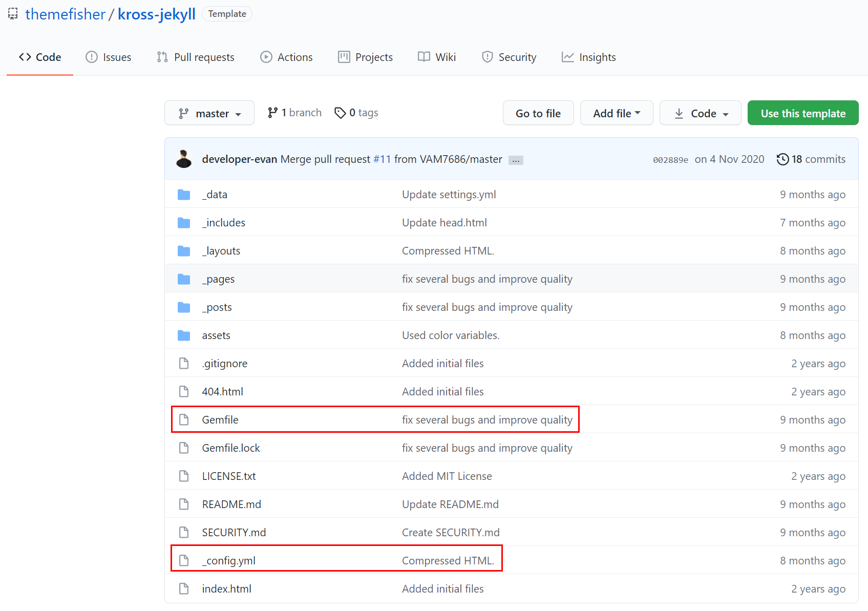Open the Wiki tab
The image size is (868, 611).
437,57
